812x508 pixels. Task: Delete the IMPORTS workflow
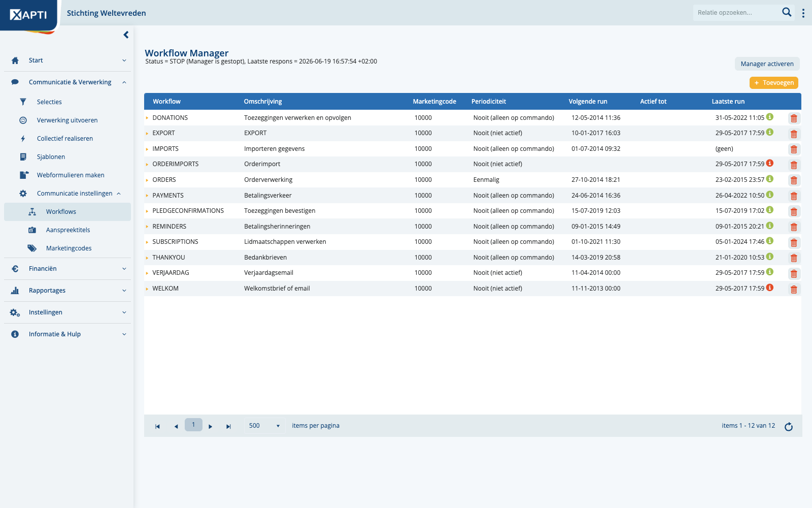(794, 149)
